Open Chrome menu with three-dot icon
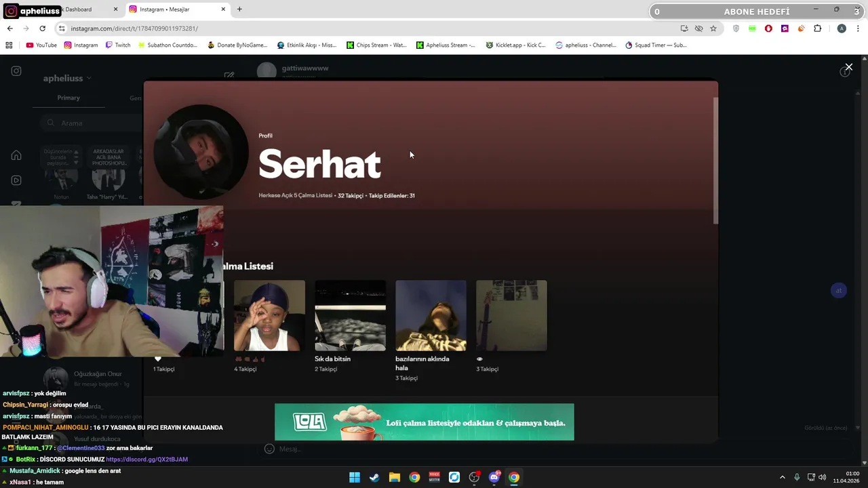 (858, 28)
